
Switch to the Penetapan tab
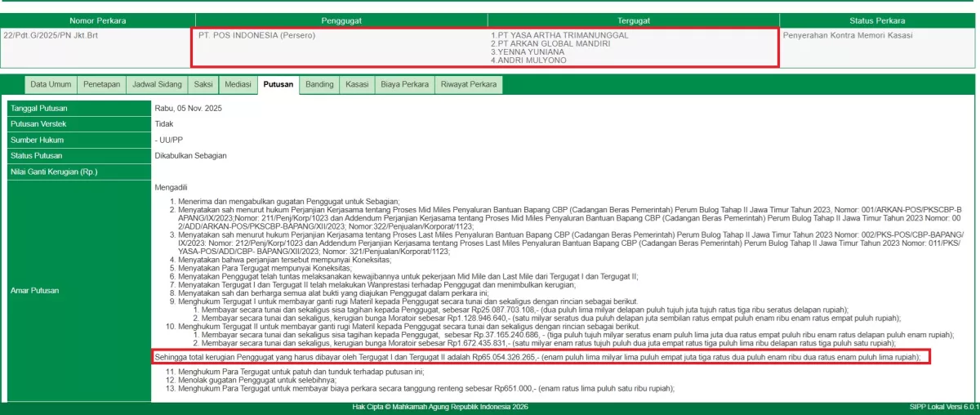click(103, 84)
